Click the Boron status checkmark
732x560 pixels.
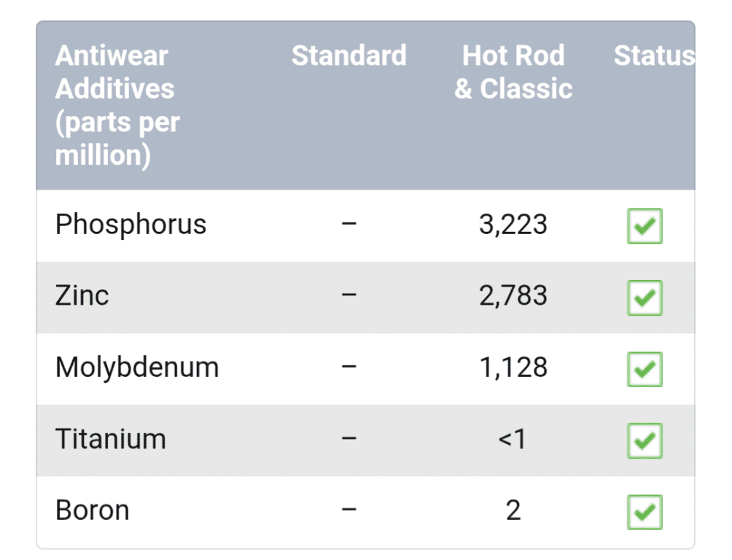[x=645, y=512]
